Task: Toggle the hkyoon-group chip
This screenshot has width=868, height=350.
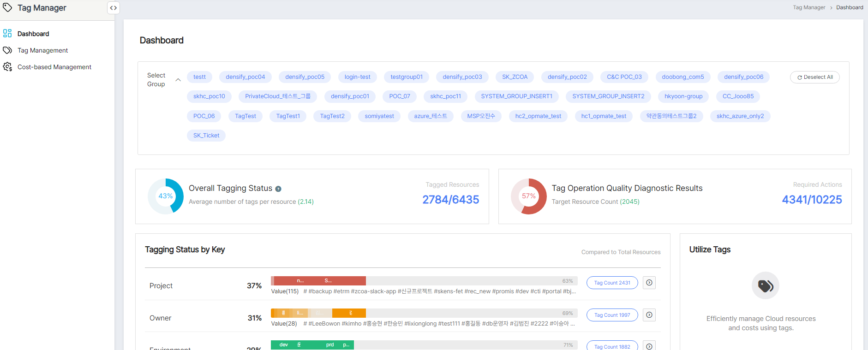Action: click(683, 96)
